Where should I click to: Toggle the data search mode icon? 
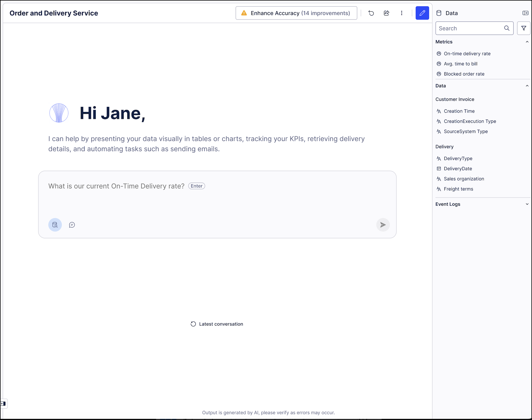point(55,225)
